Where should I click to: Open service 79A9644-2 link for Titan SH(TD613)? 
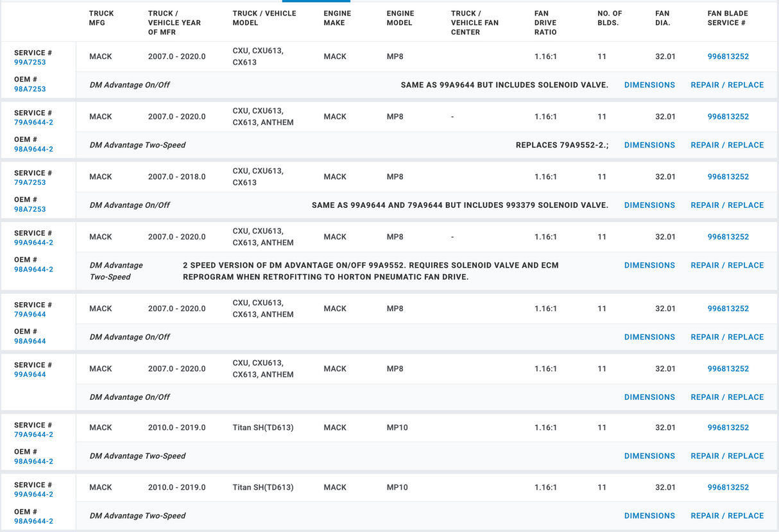click(34, 434)
